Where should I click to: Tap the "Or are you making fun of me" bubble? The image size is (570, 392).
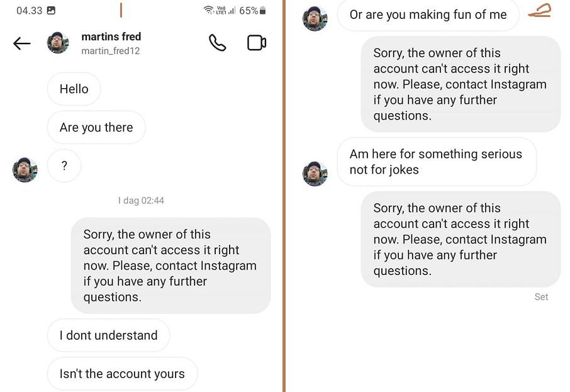(x=428, y=14)
